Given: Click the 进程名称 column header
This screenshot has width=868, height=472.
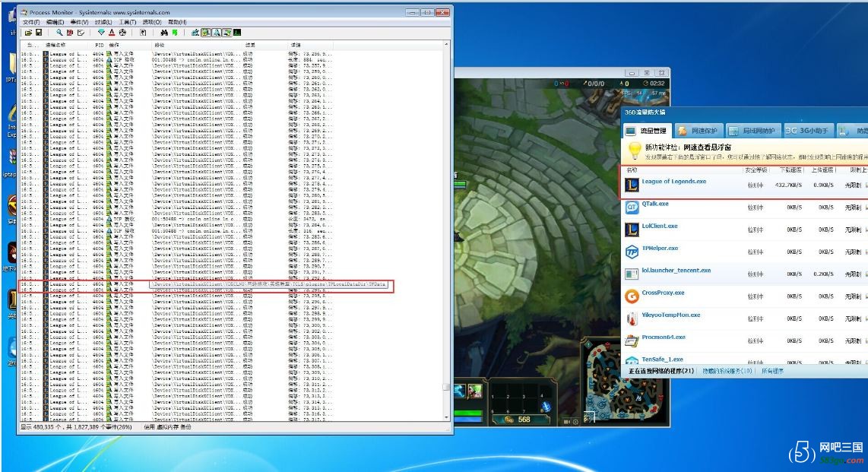Looking at the screenshot, I should (x=55, y=45).
